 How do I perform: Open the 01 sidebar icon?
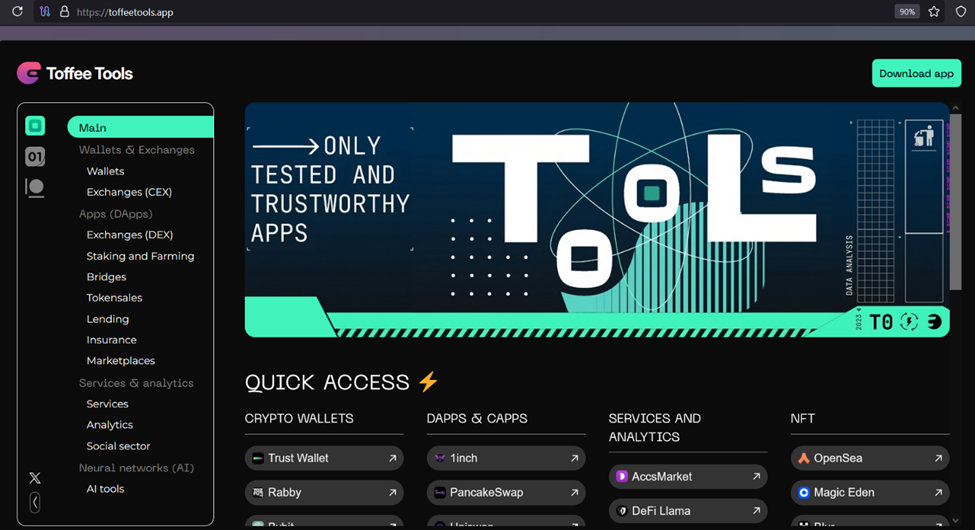click(x=35, y=157)
